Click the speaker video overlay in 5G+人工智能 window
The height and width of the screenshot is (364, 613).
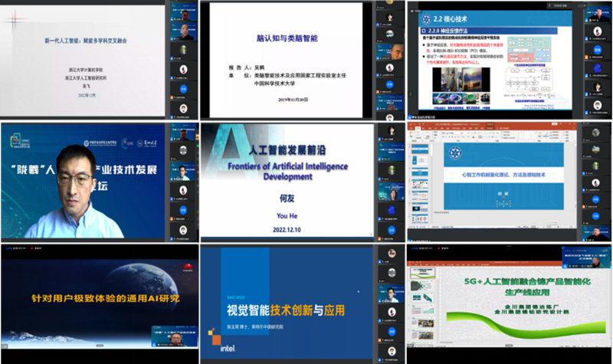(586, 258)
